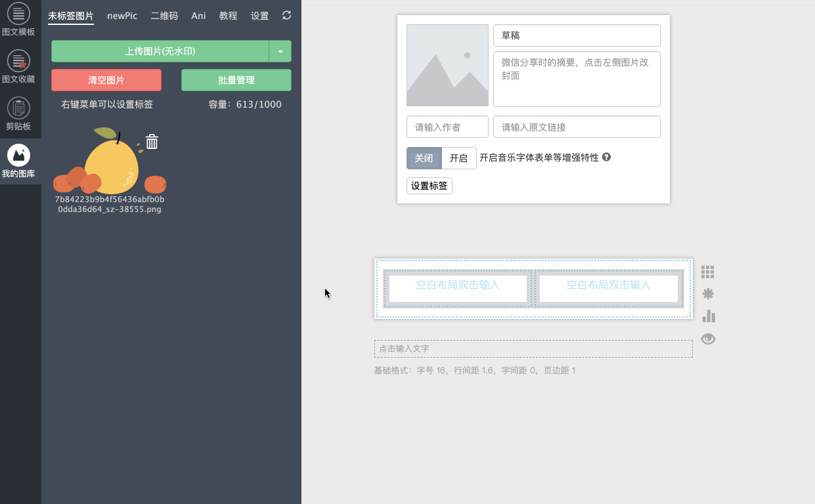815x504 pixels.
Task: Select the 我的图库 gallery icon
Action: [18, 161]
